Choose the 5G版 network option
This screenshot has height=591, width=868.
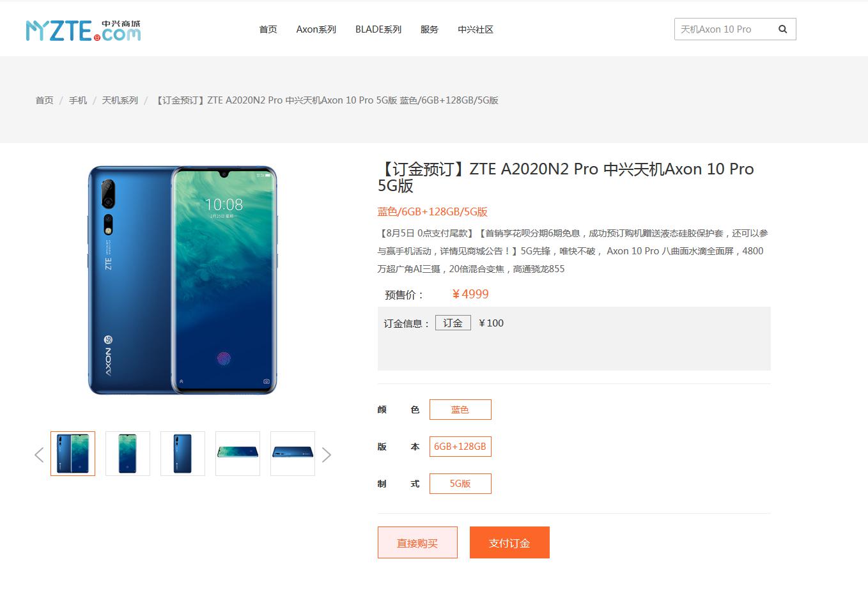click(x=460, y=484)
